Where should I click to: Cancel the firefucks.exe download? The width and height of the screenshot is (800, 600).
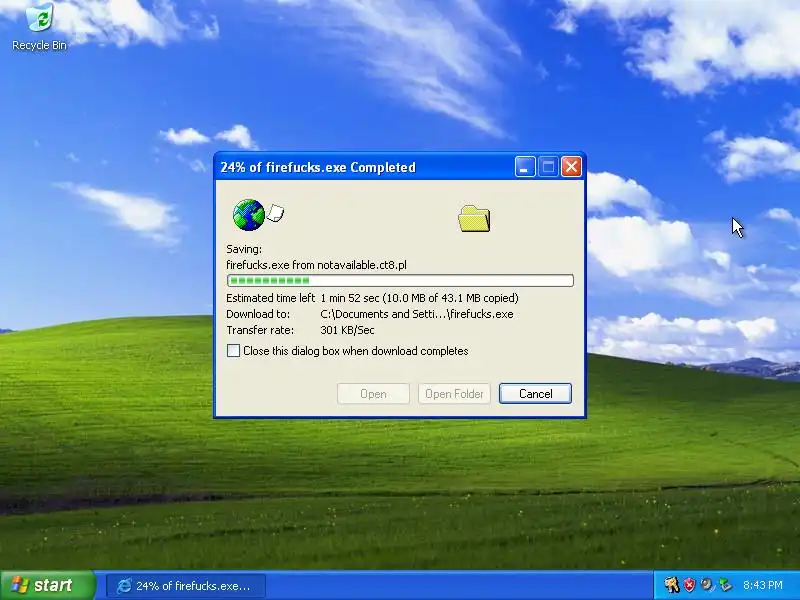point(535,393)
